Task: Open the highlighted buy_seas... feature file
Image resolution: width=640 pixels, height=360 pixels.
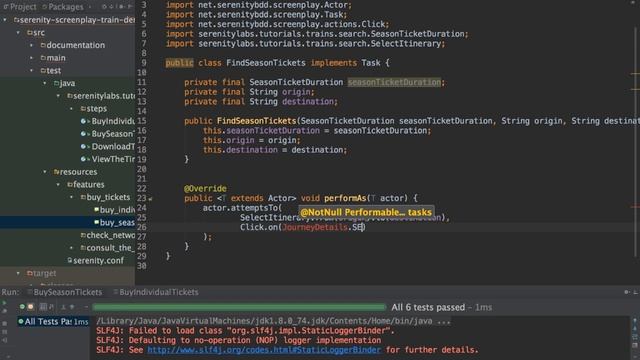Action: (x=114, y=222)
